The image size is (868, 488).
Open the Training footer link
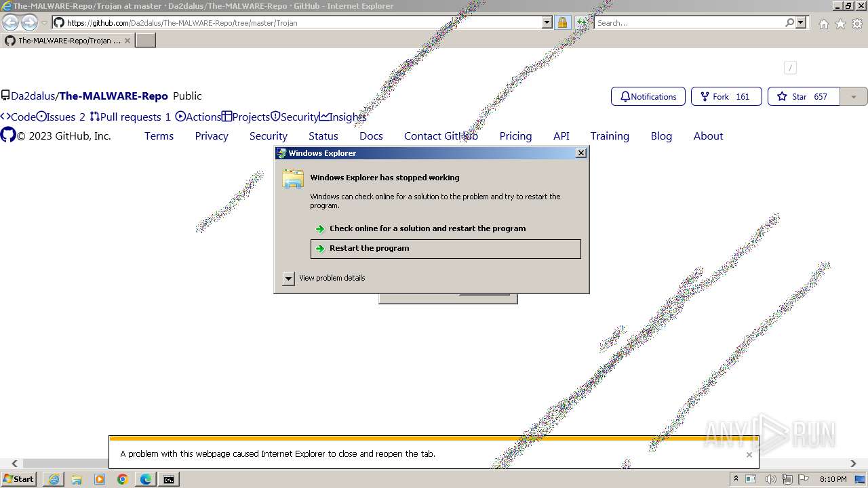point(610,136)
